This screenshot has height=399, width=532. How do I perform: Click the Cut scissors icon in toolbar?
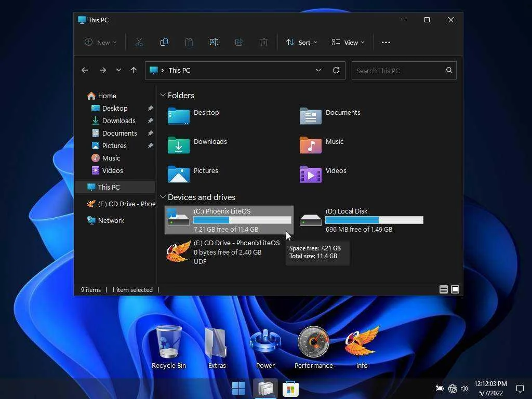139,43
